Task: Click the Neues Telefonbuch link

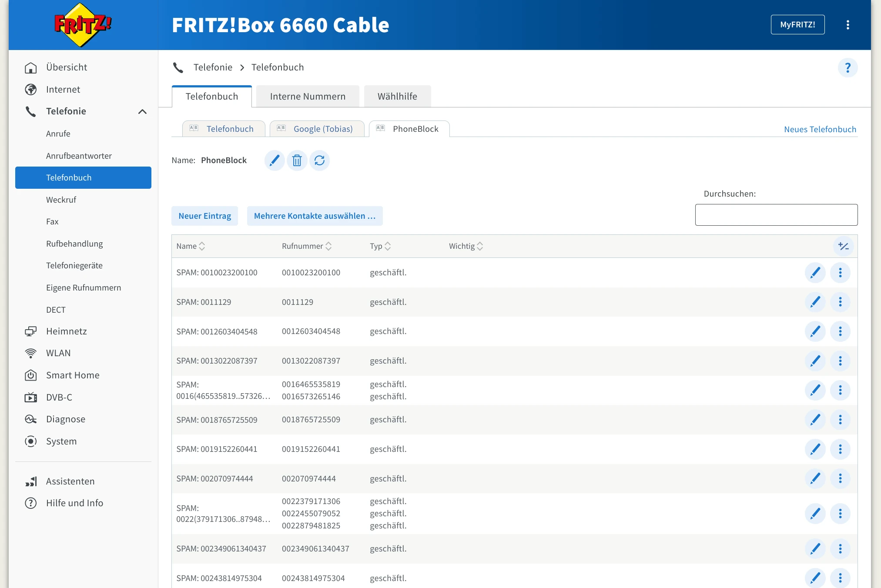Action: tap(820, 129)
